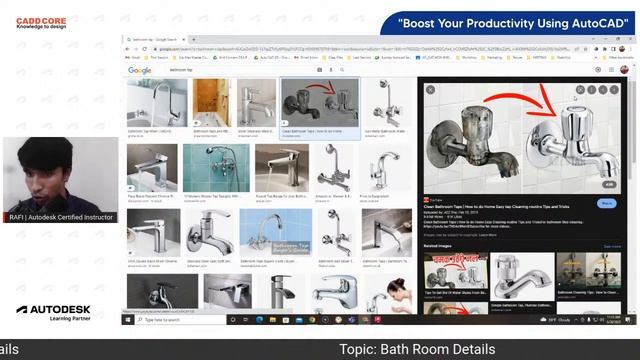
Task: Open related Bathroom Cleaning Tips image
Action: click(589, 271)
